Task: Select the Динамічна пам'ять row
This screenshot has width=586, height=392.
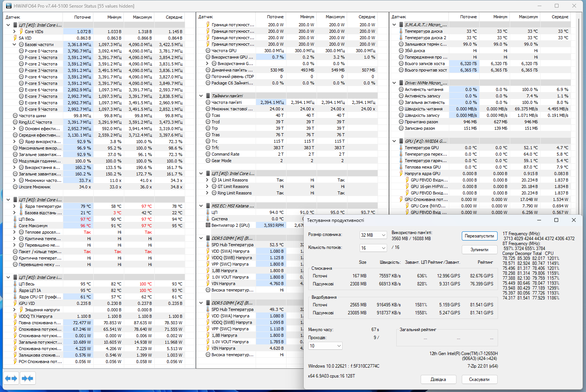Action: (287, 70)
